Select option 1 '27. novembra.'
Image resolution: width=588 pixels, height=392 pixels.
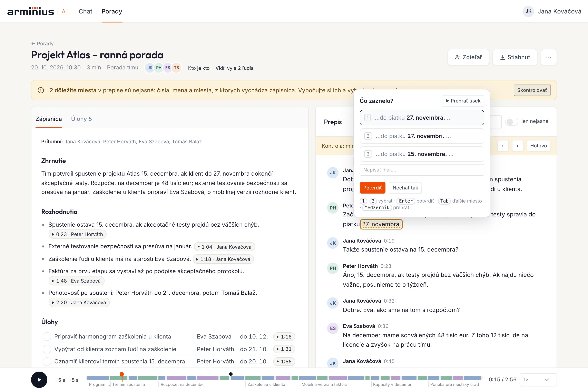(x=422, y=118)
